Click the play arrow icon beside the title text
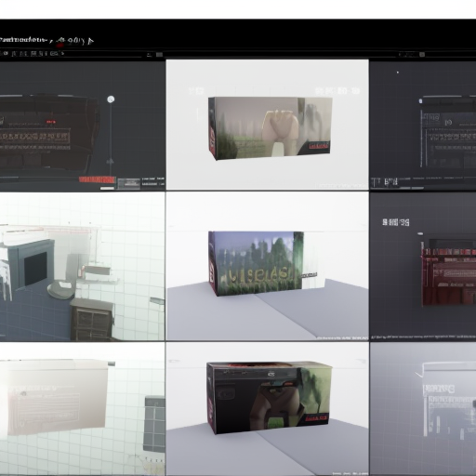476x476 pixels. tap(90, 41)
